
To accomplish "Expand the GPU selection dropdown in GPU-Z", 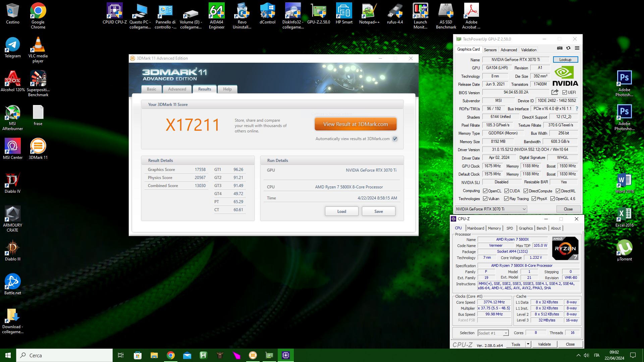I will point(491,209).
